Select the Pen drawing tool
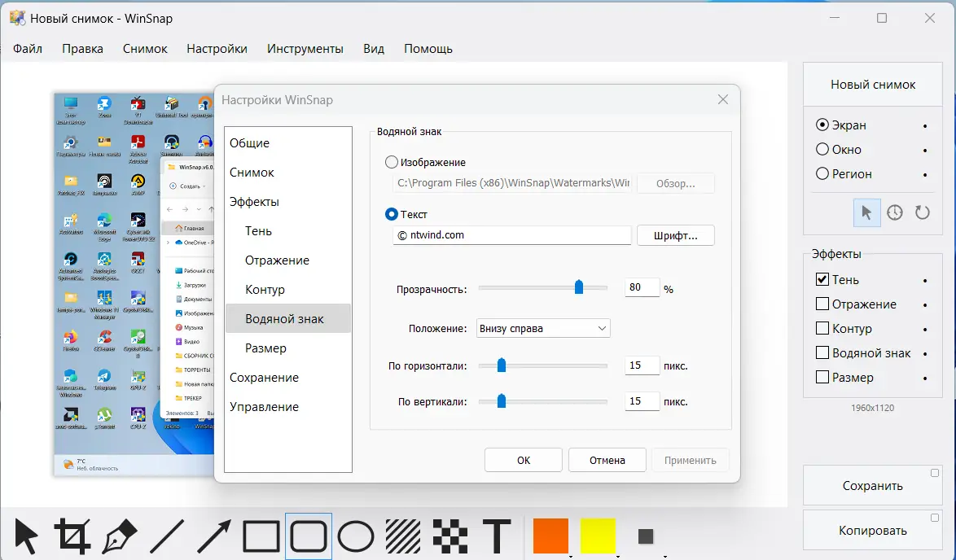The height and width of the screenshot is (560, 956). (x=120, y=536)
